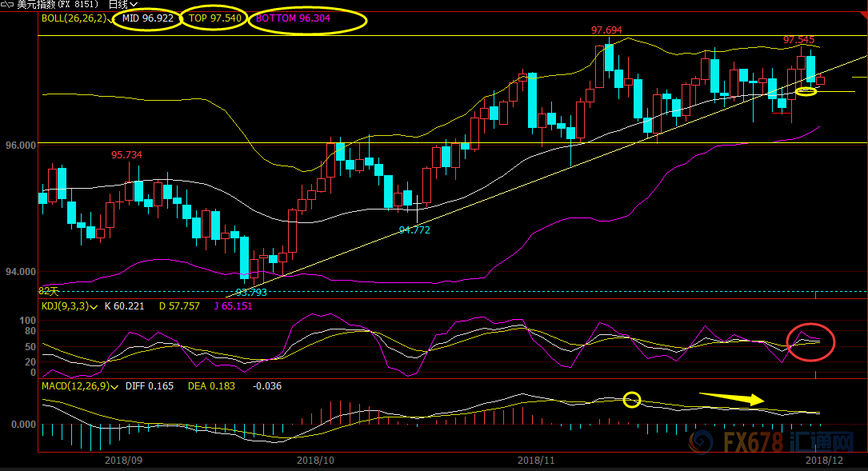Click the 97.694 high price label
This screenshot has width=868, height=471.
[x=606, y=30]
